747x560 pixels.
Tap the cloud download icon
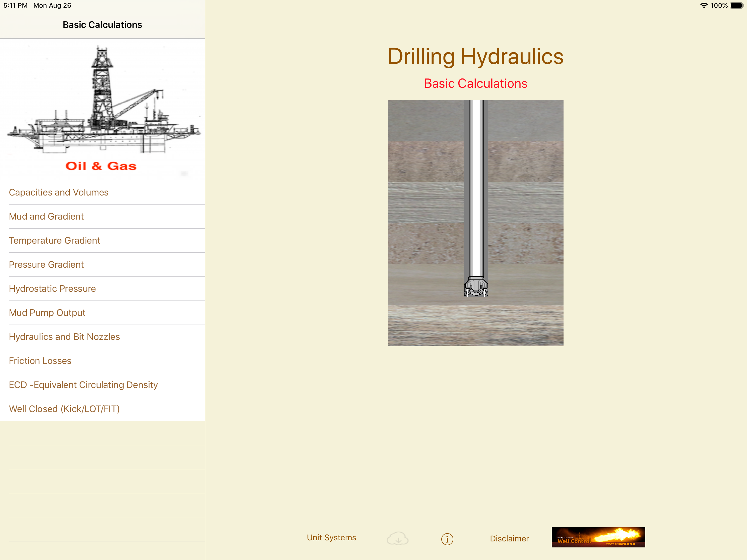[x=398, y=538]
